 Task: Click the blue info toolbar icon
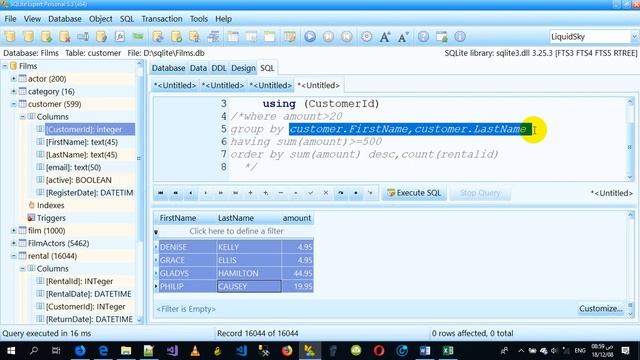(460, 37)
